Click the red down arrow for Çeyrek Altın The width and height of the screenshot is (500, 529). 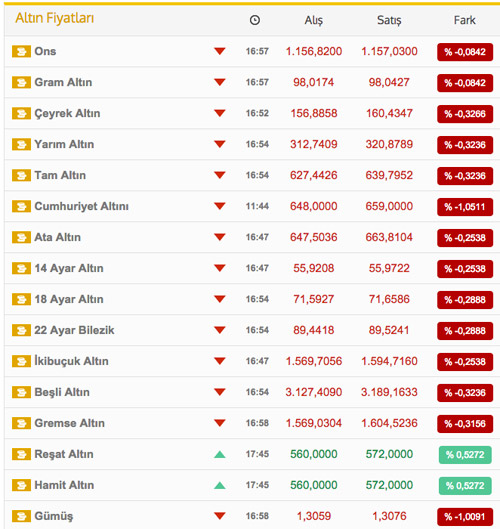tap(220, 113)
